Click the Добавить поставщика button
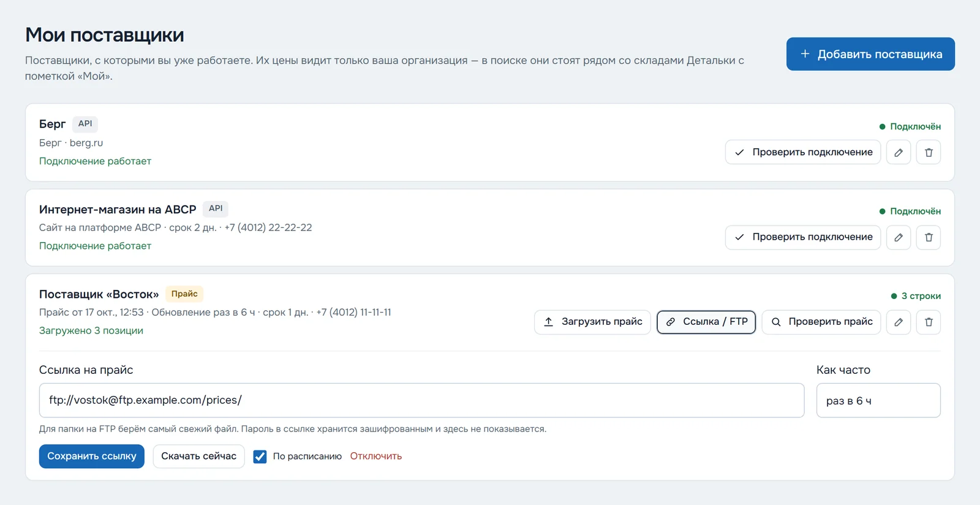 tap(870, 54)
